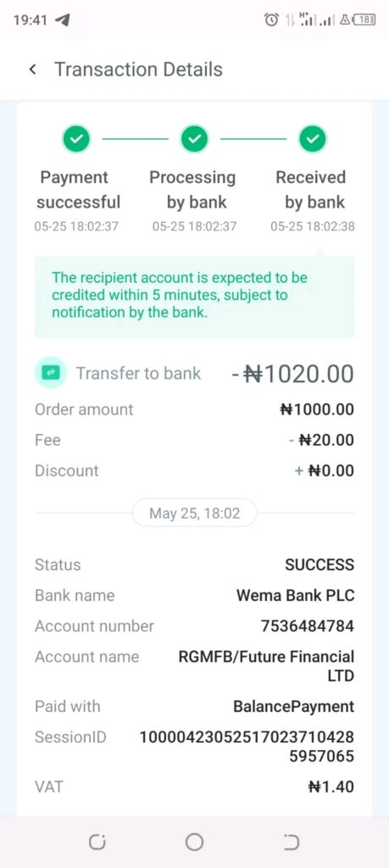The width and height of the screenshot is (389, 868).
Task: Tap the Android recent apps navigation icon
Action: pos(97,843)
